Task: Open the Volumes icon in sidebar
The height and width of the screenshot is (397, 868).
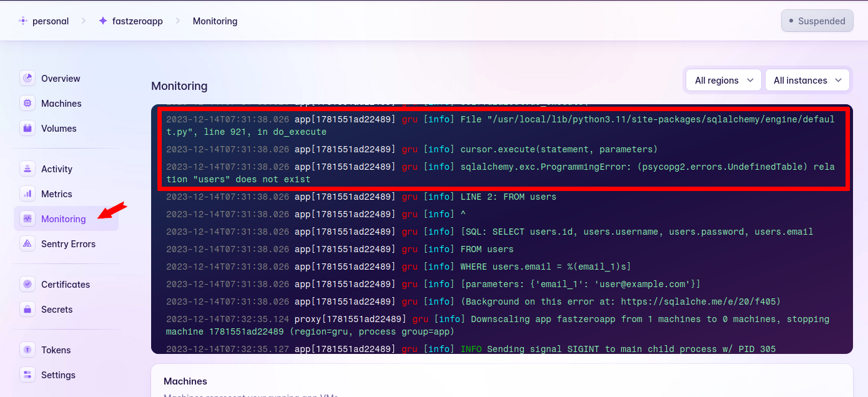Action: [x=27, y=129]
